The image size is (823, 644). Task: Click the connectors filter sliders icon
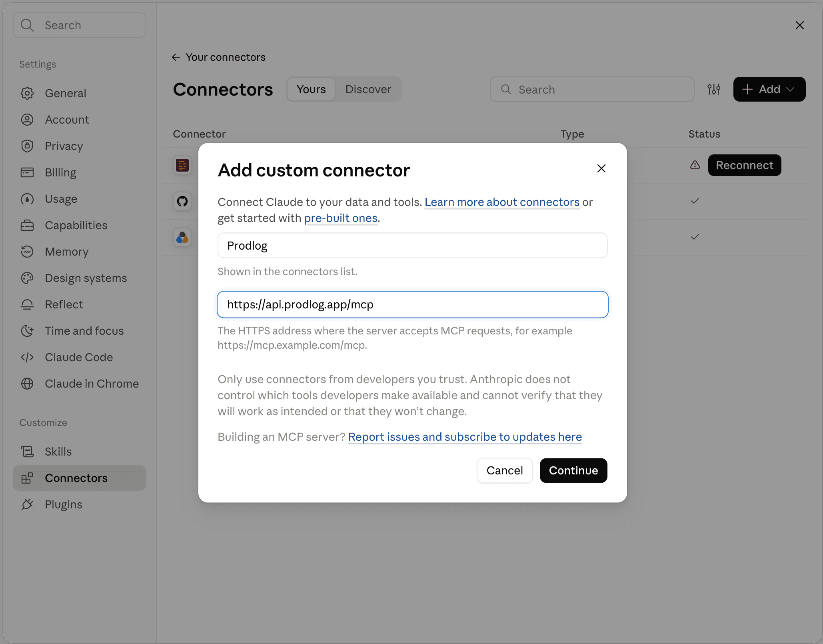pos(714,89)
